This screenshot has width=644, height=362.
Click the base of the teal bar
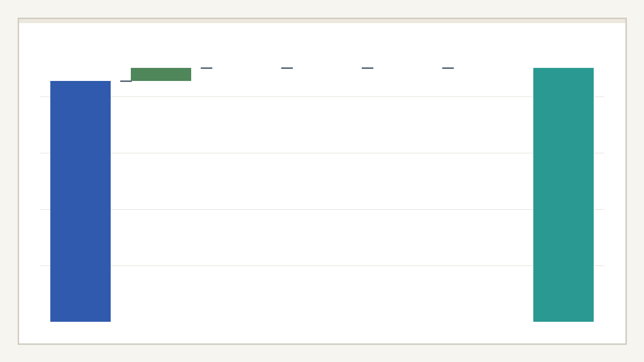pyautogui.click(x=563, y=321)
